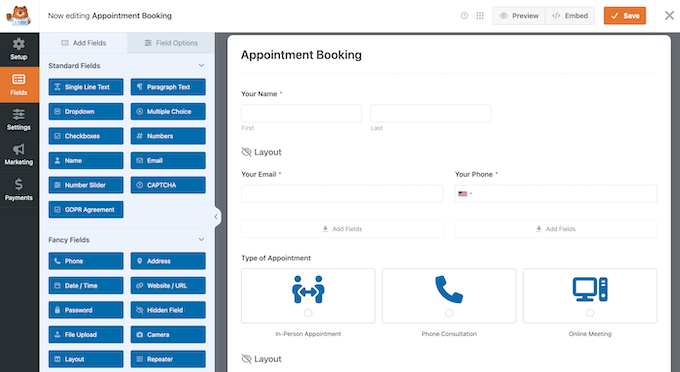The height and width of the screenshot is (372, 680).
Task: Switch to the Field Options tab
Action: coord(171,43)
